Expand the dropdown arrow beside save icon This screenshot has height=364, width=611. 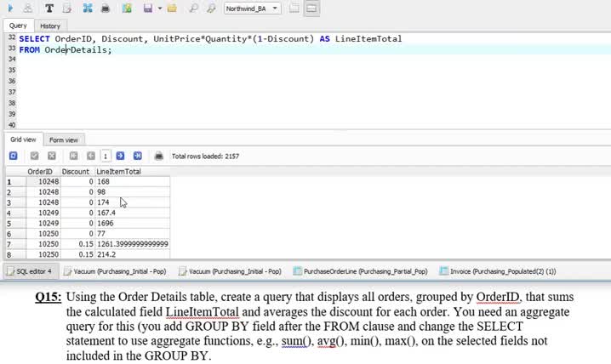click(x=158, y=9)
